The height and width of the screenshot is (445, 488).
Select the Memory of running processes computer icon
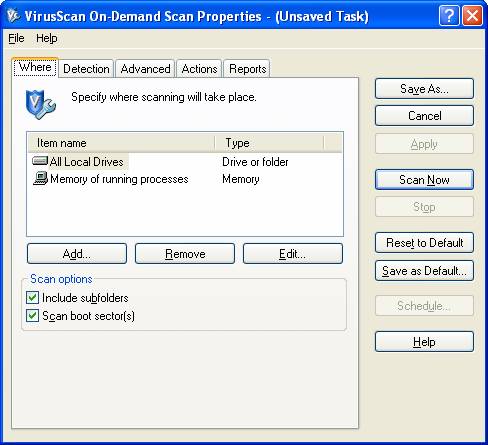(40, 178)
